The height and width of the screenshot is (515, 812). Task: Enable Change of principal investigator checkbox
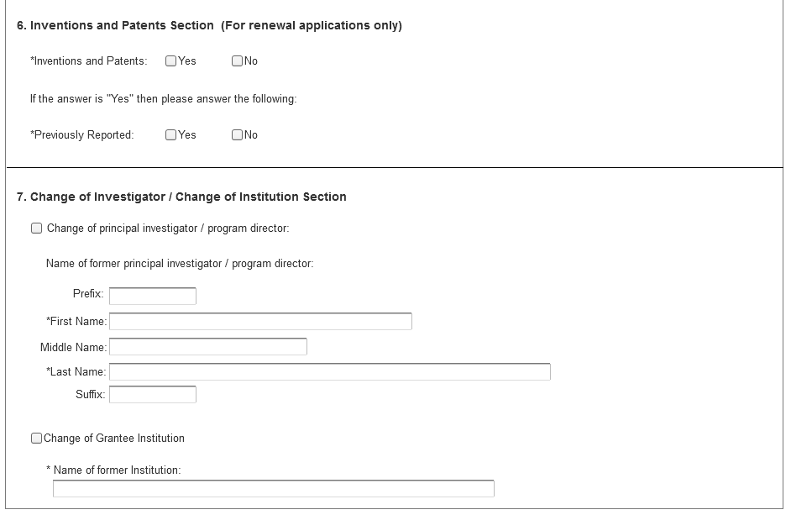36,229
